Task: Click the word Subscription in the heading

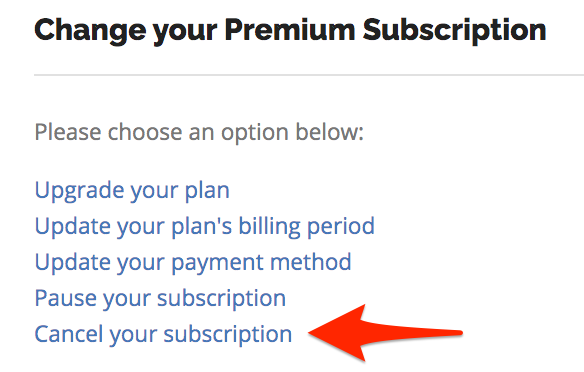Action: click(x=454, y=31)
